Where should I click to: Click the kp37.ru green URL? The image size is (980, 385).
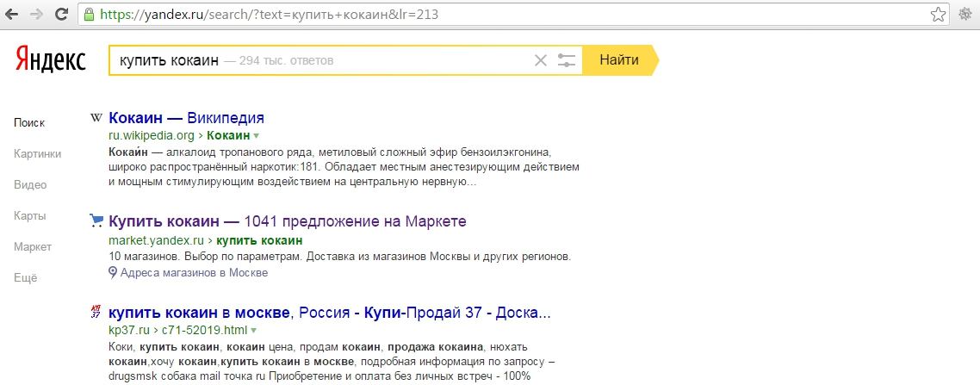tap(130, 329)
